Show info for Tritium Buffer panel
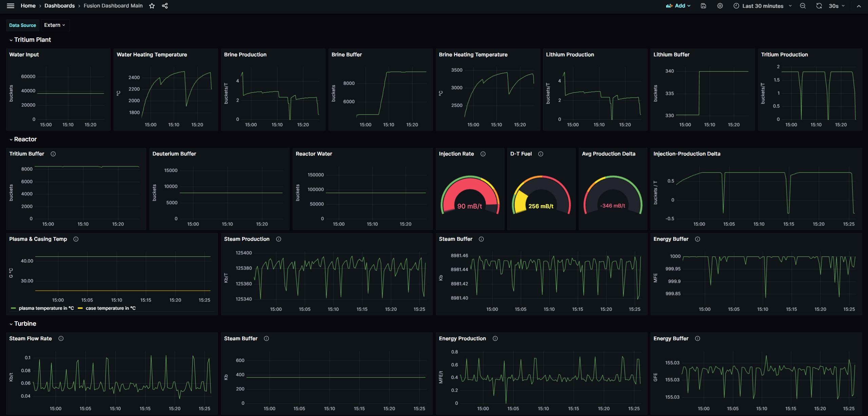Screen dimensions: 868x416 pyautogui.click(x=53, y=154)
